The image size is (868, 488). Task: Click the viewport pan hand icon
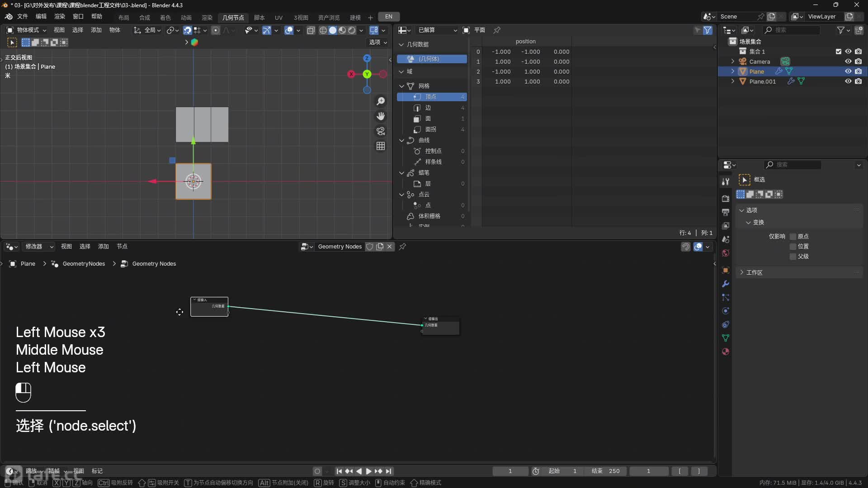pos(381,116)
